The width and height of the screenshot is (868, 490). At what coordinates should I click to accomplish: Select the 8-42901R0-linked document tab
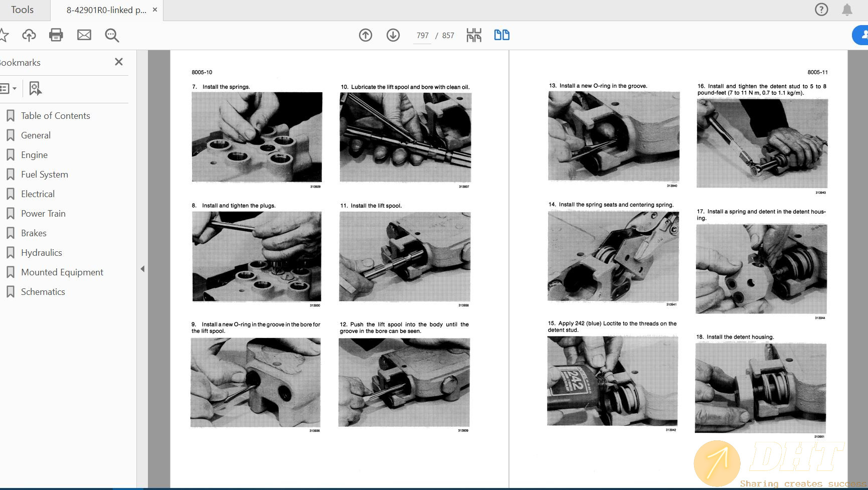[x=106, y=10]
